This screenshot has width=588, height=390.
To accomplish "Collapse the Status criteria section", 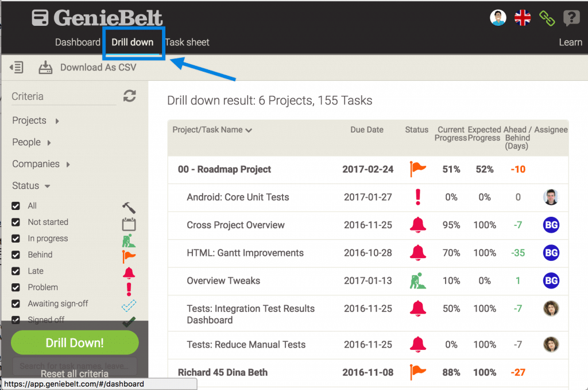I will click(x=31, y=186).
